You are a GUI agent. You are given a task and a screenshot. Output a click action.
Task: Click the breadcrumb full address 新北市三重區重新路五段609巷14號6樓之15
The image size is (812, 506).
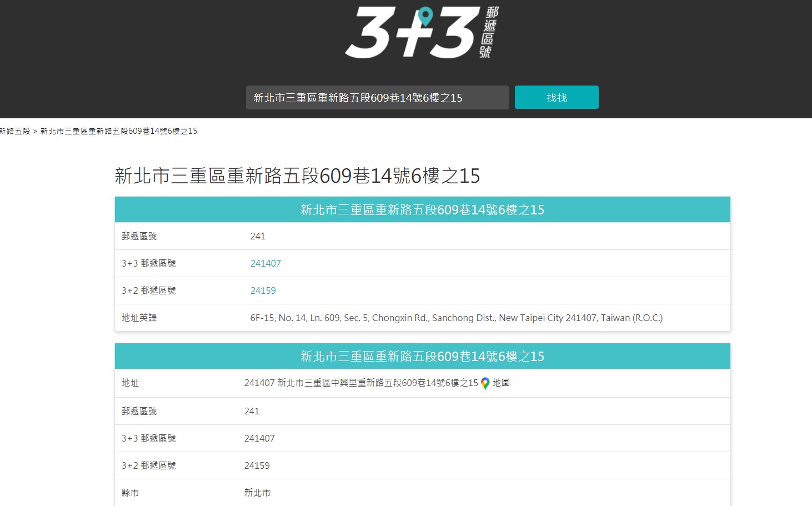point(119,131)
